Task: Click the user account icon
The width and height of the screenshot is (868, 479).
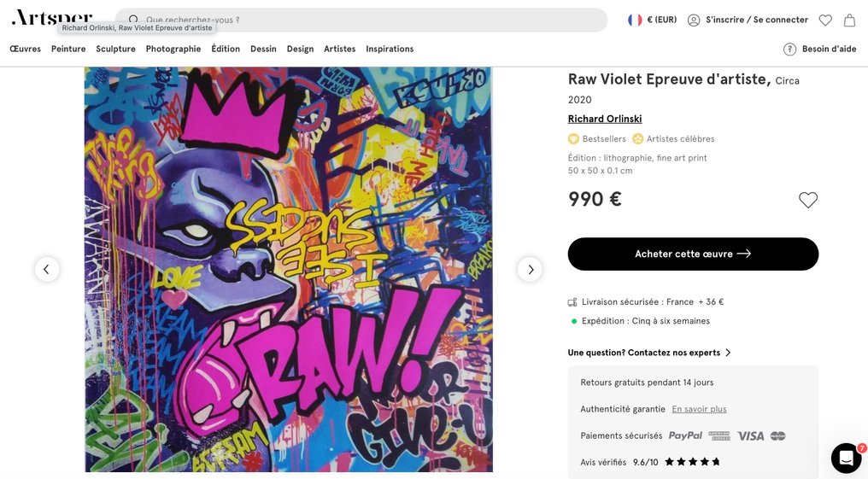Action: click(x=694, y=20)
